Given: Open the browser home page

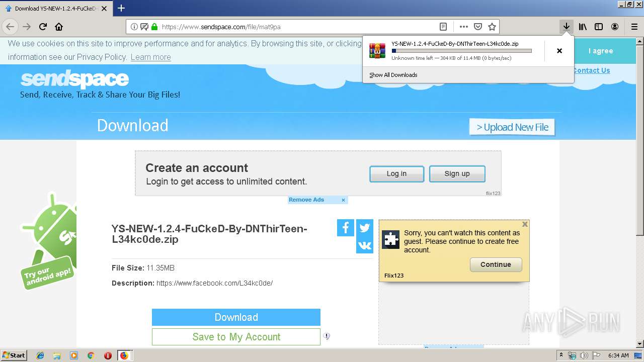Looking at the screenshot, I should click(59, 27).
